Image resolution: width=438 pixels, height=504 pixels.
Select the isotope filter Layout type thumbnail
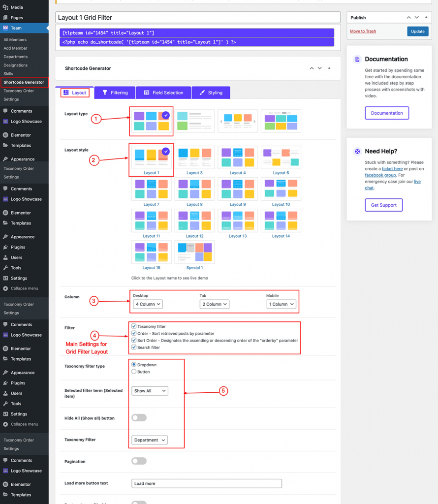click(281, 121)
